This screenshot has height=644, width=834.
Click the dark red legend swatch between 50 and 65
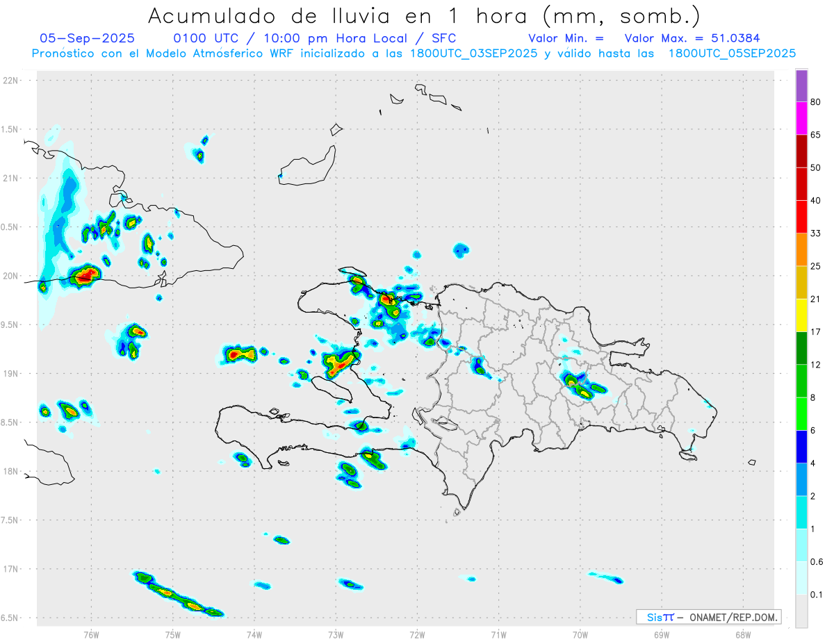pos(801,151)
